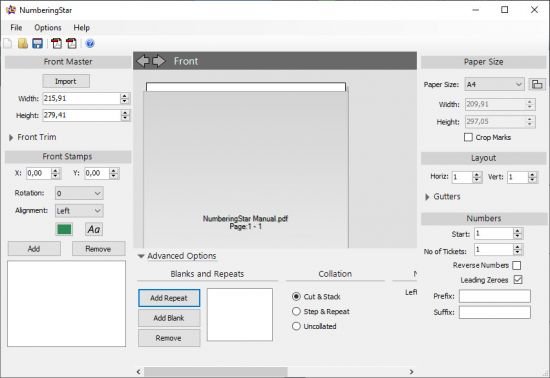Click the Blanks and Repeats header
The height and width of the screenshot is (378, 550).
click(207, 274)
